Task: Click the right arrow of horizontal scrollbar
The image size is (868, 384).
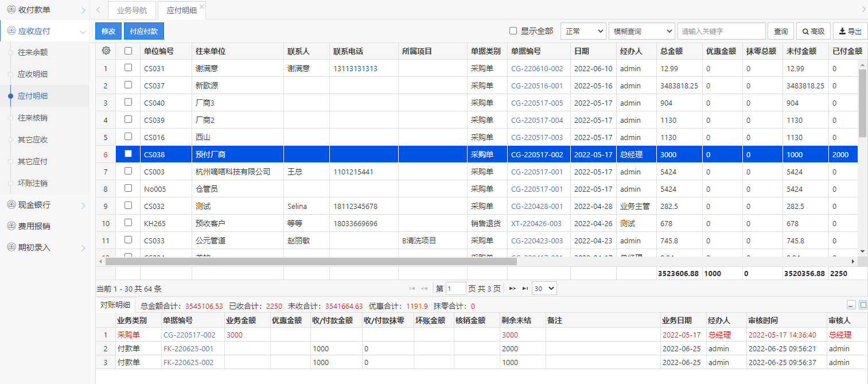Action: point(853,261)
